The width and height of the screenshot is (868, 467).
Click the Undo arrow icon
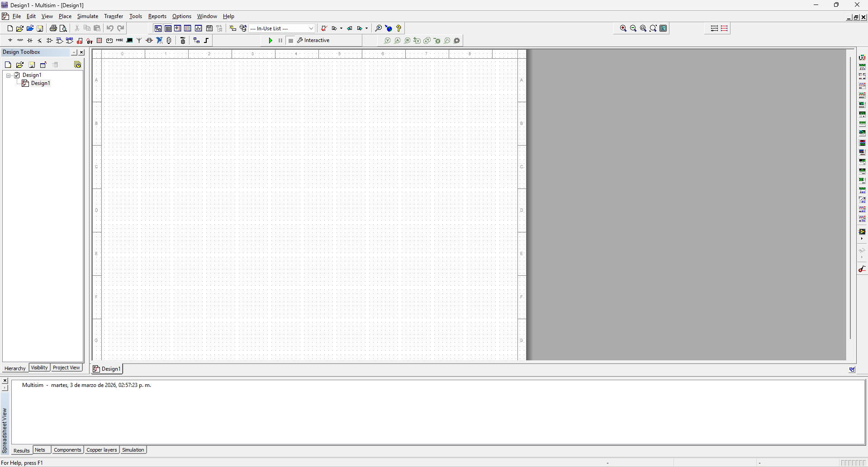point(110,28)
